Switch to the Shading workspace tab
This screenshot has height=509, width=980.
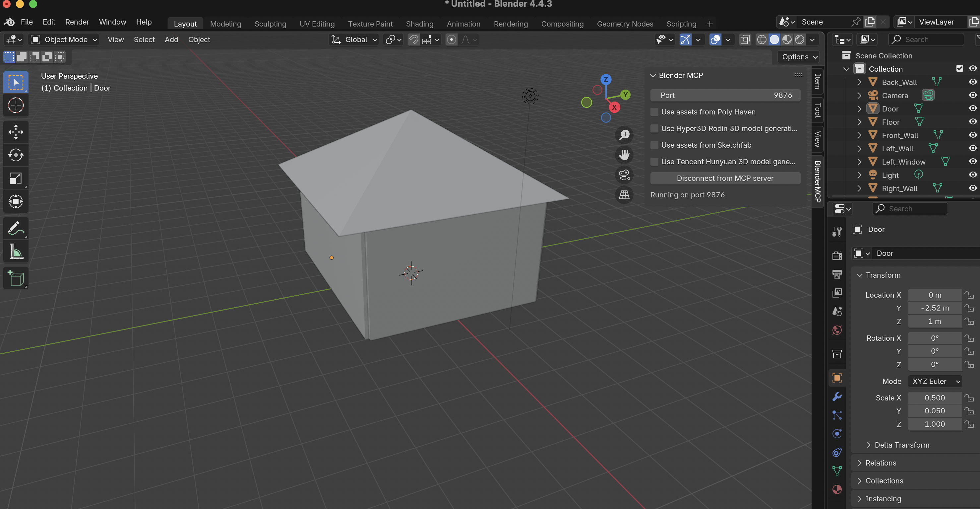419,24
